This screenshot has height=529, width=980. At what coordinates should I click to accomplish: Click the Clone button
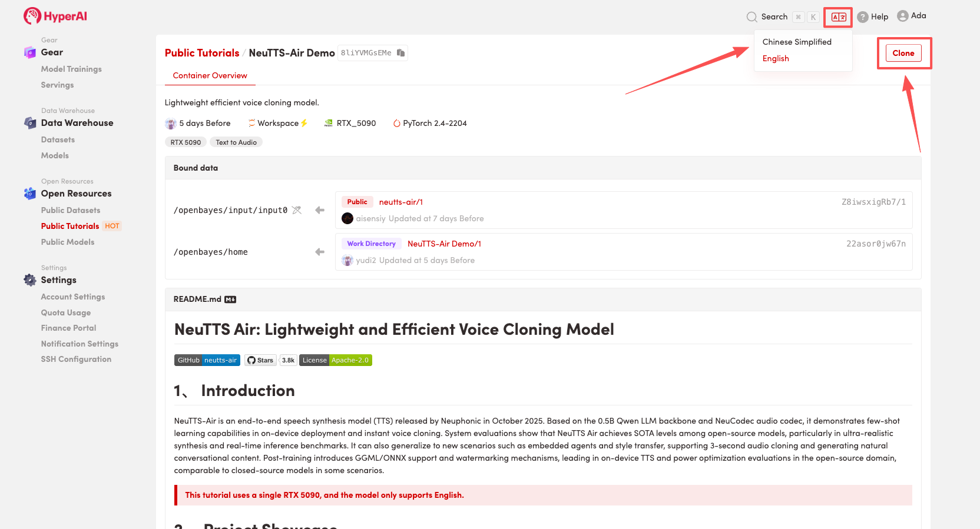903,53
